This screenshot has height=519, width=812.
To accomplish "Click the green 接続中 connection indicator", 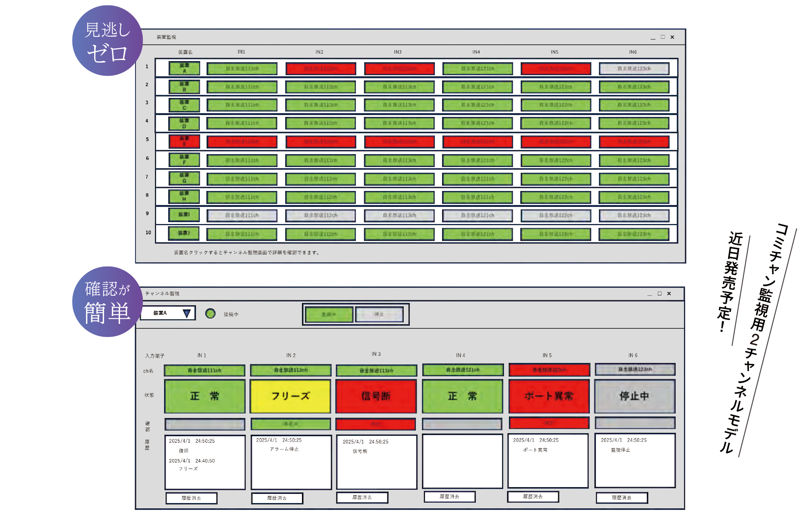I will click(x=210, y=314).
